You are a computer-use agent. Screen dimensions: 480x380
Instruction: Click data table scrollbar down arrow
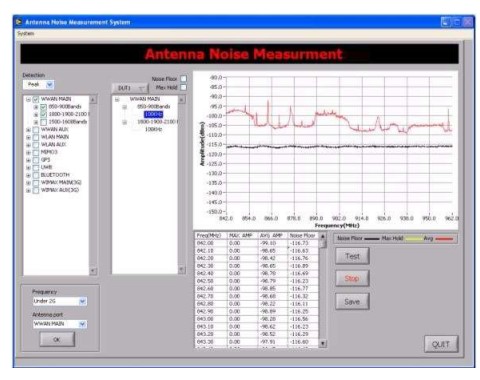click(322, 343)
